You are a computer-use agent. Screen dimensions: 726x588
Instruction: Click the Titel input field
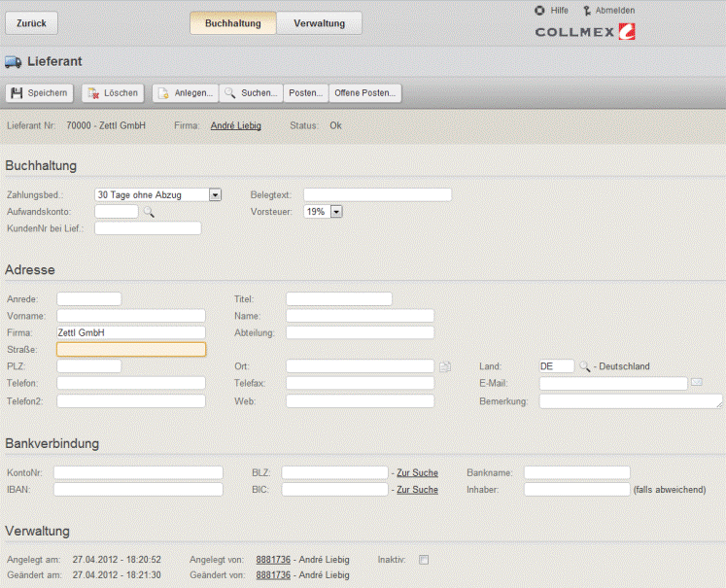point(339,299)
